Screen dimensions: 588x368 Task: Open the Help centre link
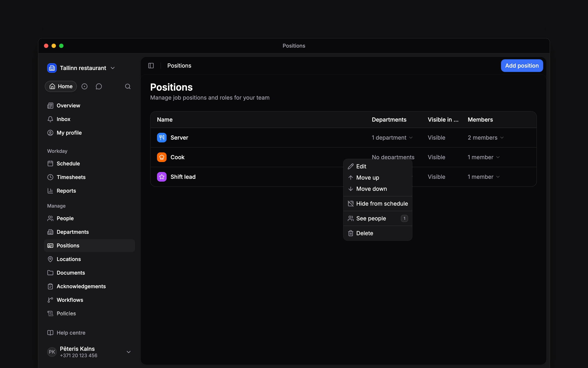pyautogui.click(x=89, y=333)
